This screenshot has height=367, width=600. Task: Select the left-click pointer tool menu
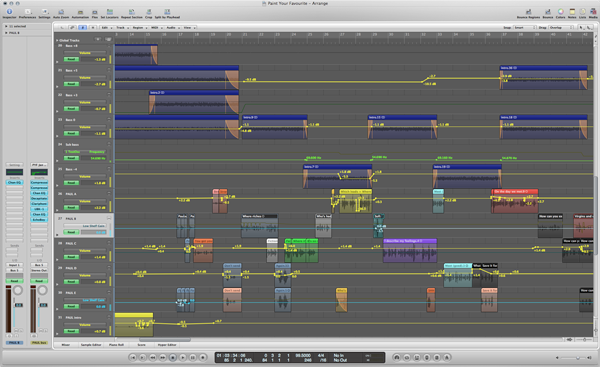(x=581, y=28)
